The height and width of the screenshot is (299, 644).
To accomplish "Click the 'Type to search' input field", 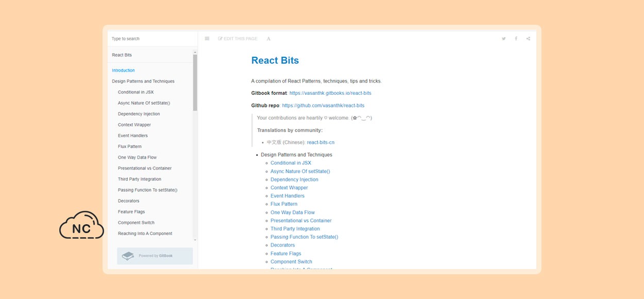I will (x=152, y=39).
